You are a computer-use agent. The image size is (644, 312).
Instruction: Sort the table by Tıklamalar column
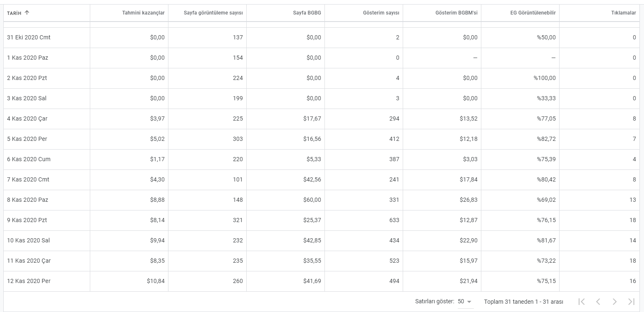tap(624, 13)
